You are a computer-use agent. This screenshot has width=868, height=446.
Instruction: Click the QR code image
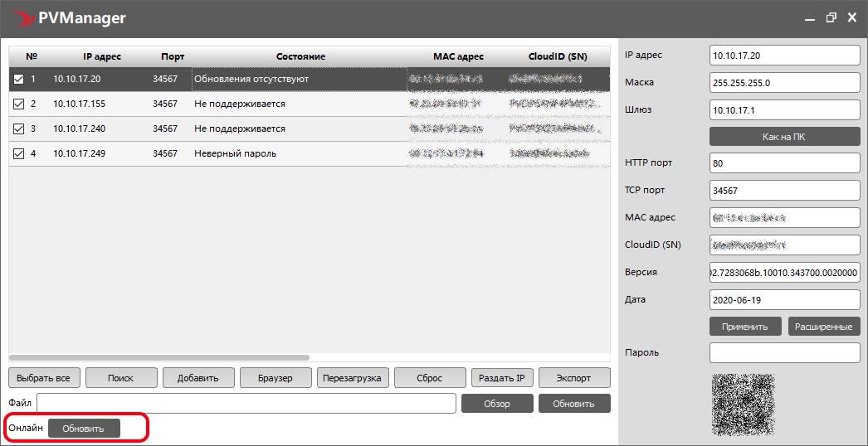pyautogui.click(x=743, y=405)
